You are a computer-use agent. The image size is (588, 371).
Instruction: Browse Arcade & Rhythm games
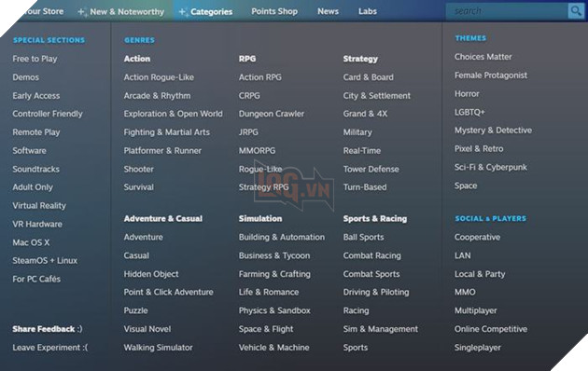[157, 96]
